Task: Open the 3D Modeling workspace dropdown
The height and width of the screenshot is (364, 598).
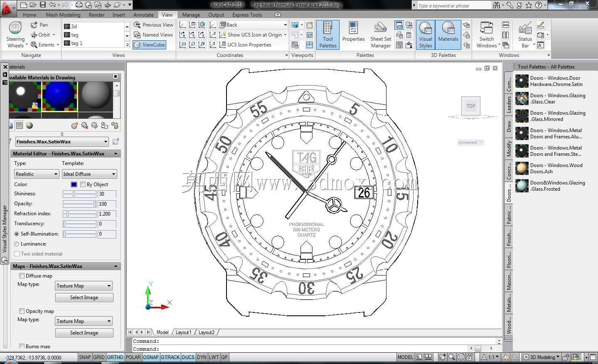Action: [542, 357]
